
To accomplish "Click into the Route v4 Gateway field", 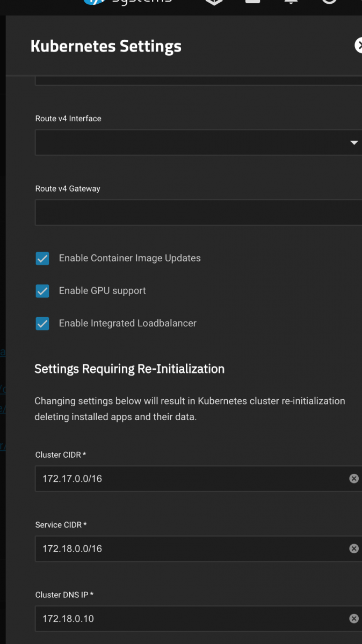I will tap(199, 213).
